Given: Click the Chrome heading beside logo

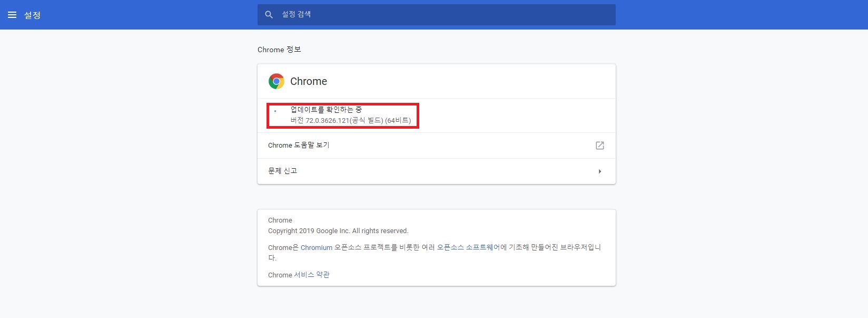Looking at the screenshot, I should 309,81.
